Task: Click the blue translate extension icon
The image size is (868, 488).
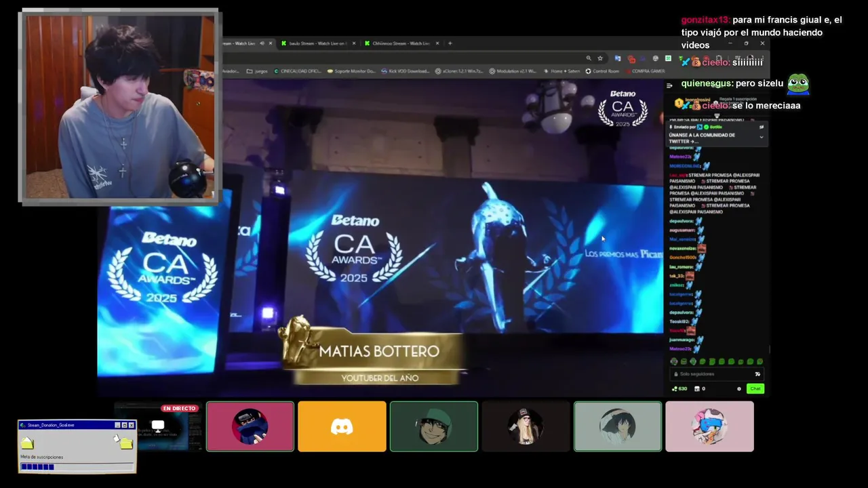Action: (x=617, y=58)
